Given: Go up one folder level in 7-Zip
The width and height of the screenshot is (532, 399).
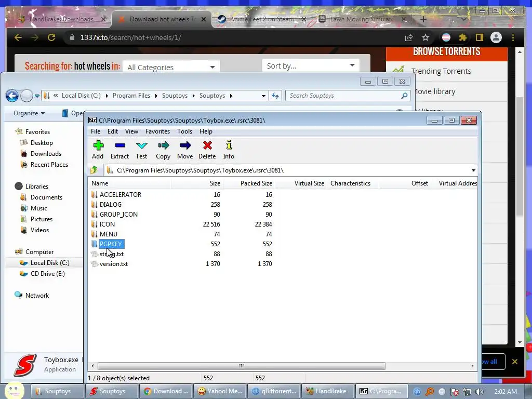Looking at the screenshot, I should [x=94, y=170].
